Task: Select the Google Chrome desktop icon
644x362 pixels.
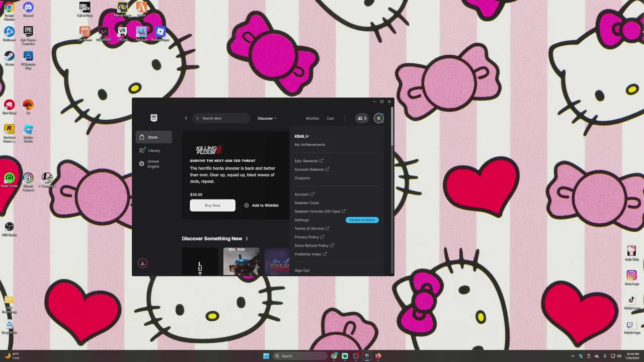Action: [x=10, y=10]
